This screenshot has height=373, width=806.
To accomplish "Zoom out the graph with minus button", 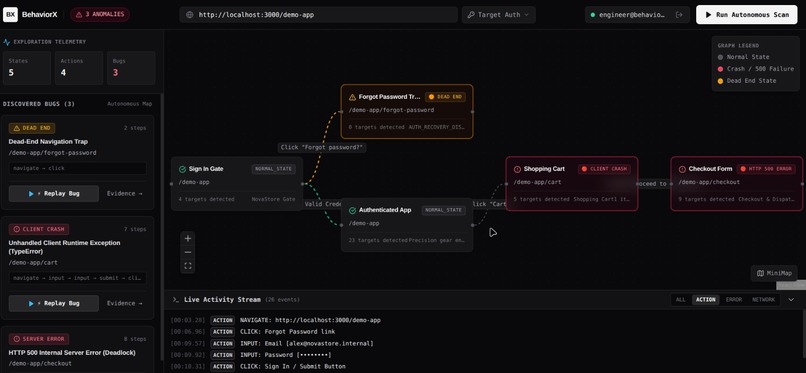I will pos(188,252).
